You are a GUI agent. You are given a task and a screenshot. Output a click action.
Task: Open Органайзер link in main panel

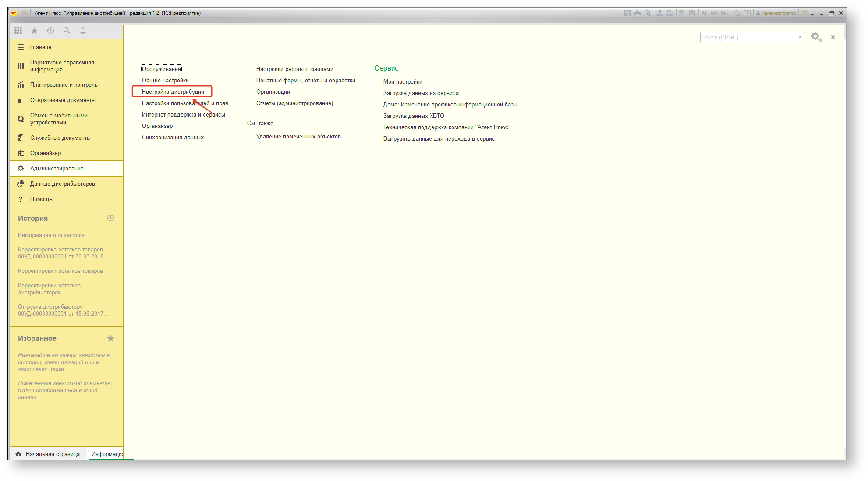[x=157, y=126]
